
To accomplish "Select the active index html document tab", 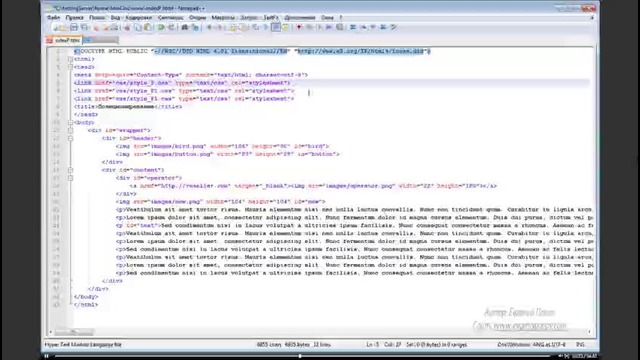I will [64, 40].
